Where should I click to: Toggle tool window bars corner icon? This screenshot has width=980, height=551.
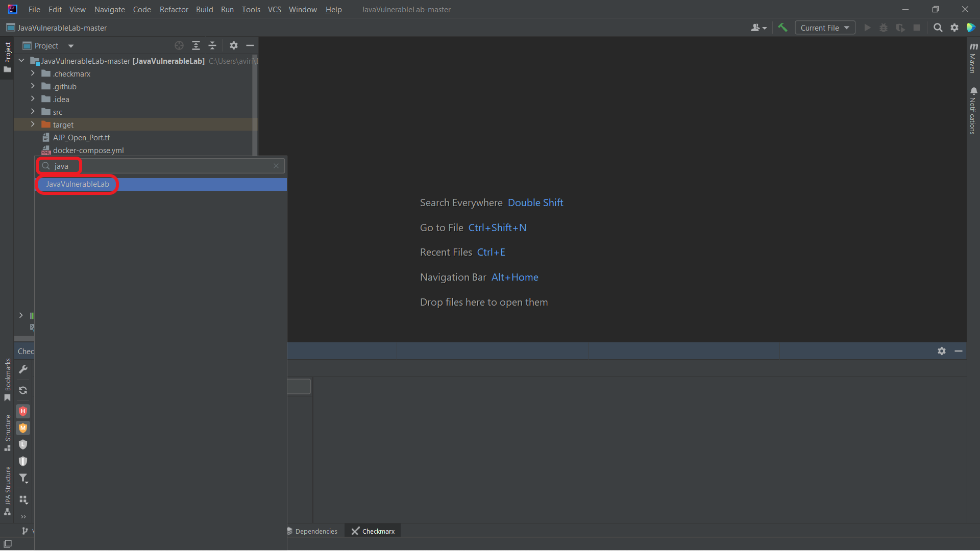pos(7,544)
